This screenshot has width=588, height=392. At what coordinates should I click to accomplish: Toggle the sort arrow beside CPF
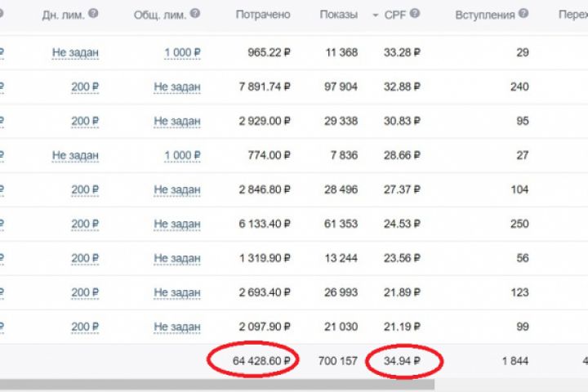tap(376, 16)
